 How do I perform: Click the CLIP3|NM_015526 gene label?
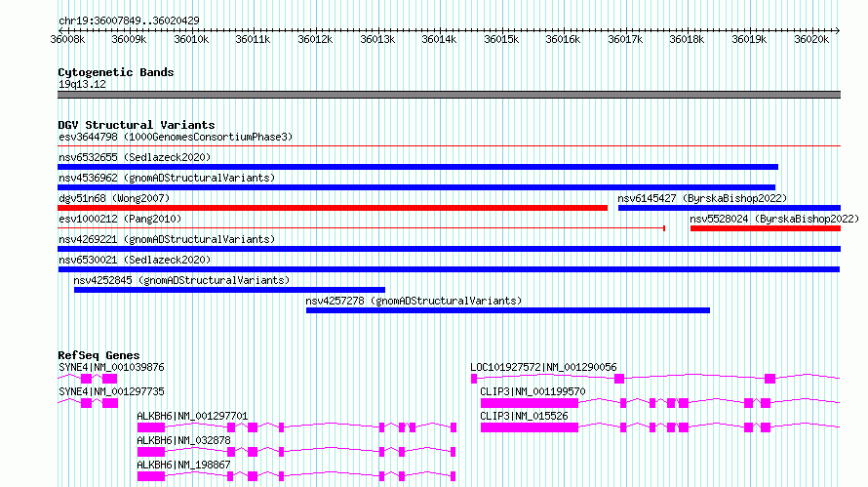coord(524,416)
